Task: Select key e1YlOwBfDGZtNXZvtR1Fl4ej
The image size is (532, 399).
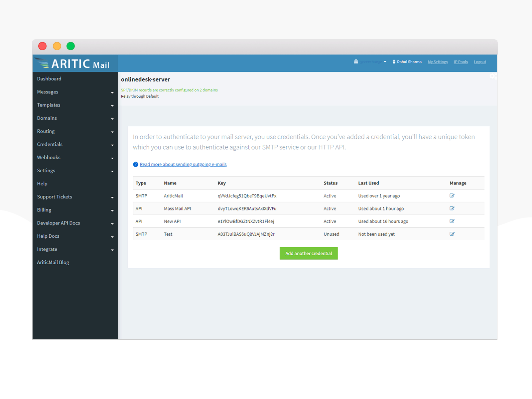Action: point(246,221)
